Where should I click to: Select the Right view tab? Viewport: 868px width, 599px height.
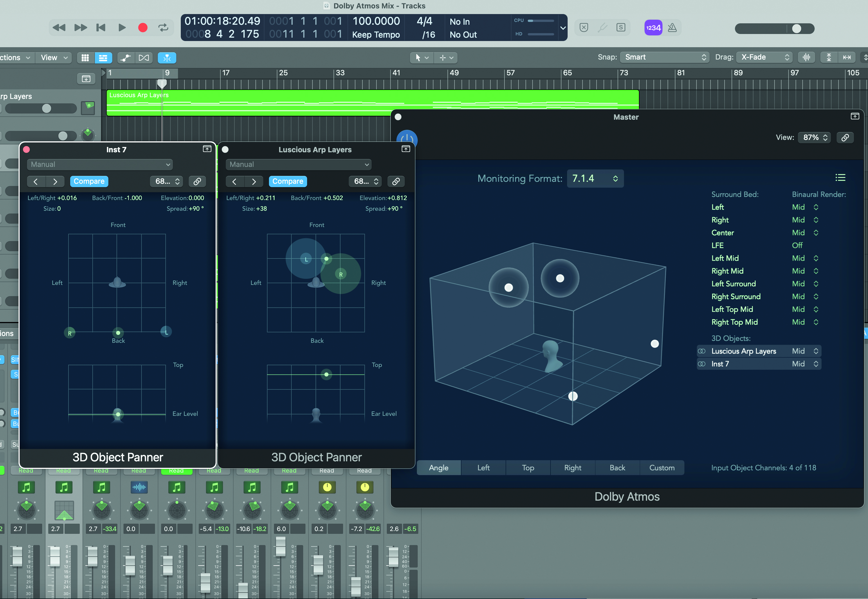(x=573, y=468)
